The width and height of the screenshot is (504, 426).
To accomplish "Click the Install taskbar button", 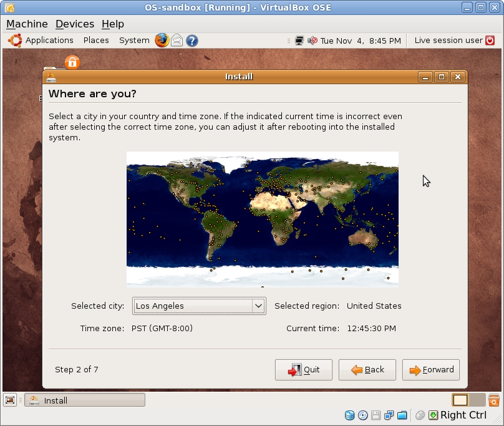I will [x=85, y=400].
